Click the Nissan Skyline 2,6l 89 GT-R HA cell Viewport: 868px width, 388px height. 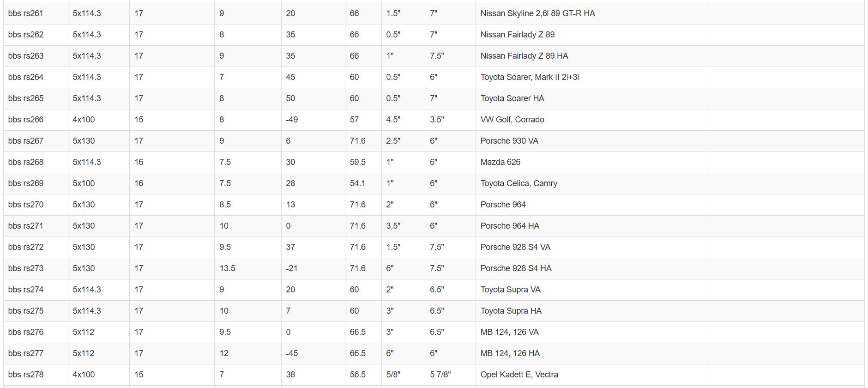point(591,13)
